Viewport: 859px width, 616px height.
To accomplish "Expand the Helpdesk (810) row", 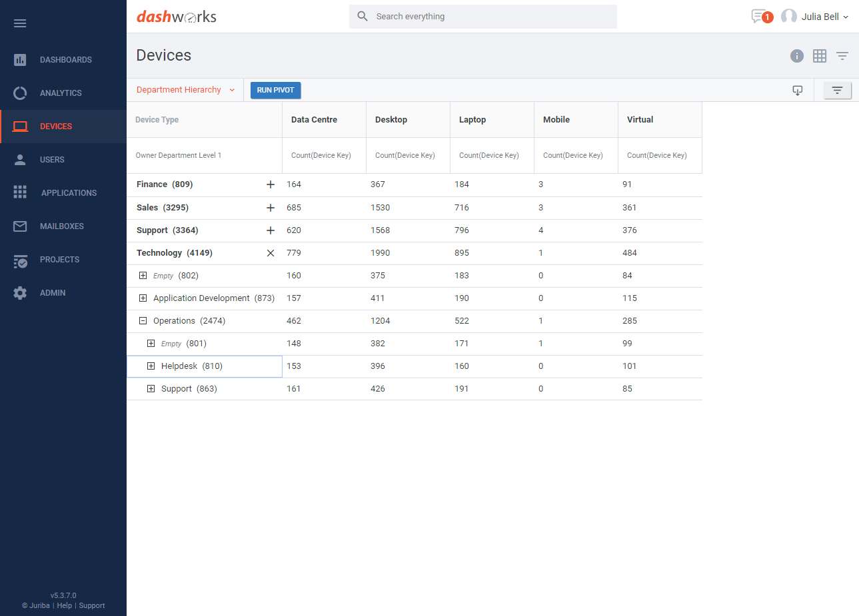I will click(x=151, y=366).
